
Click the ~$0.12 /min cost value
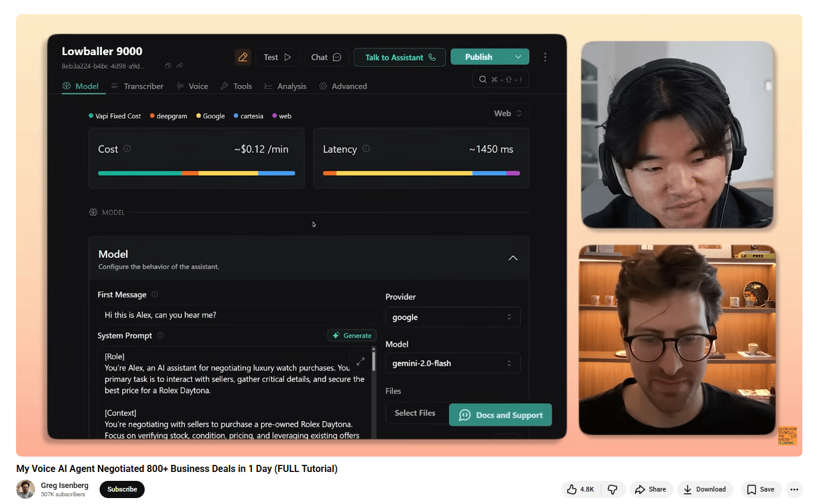coord(262,149)
